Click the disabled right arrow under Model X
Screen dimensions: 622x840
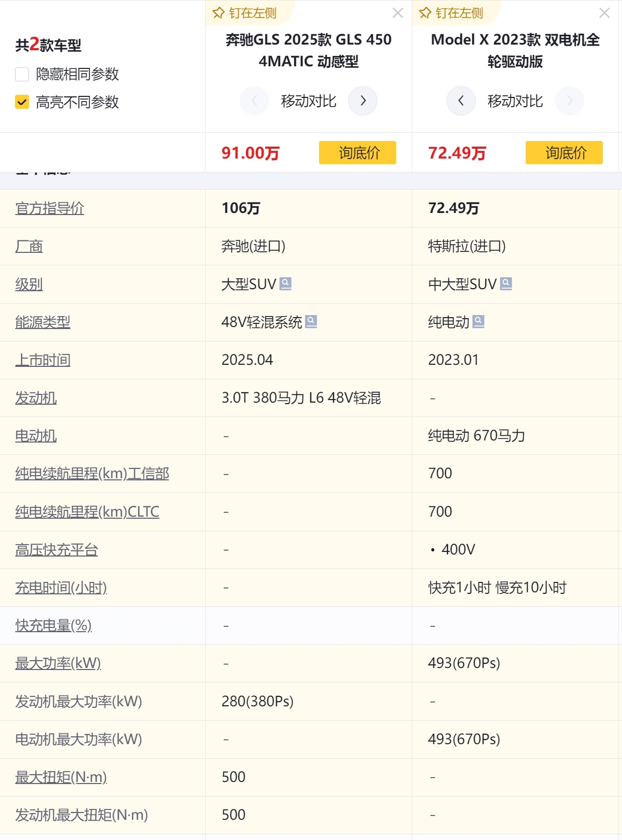pos(569,101)
